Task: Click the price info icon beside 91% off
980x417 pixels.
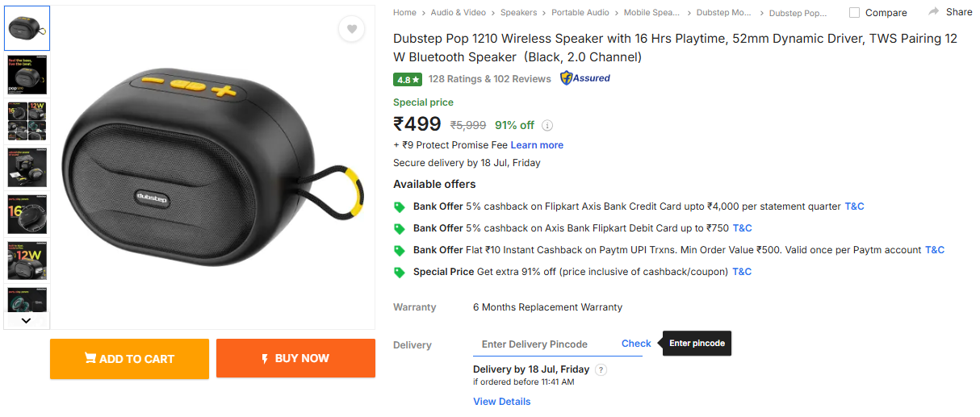Action: coord(547,125)
